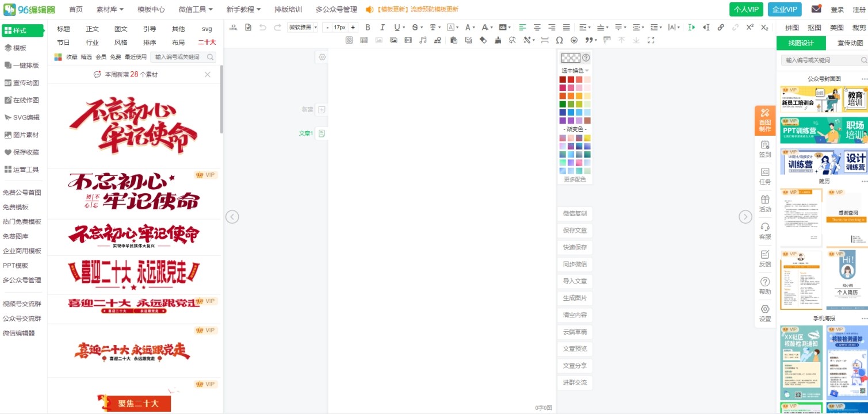868x414 pixels.
Task: Insert a hyperlink with the link icon
Action: (x=721, y=28)
